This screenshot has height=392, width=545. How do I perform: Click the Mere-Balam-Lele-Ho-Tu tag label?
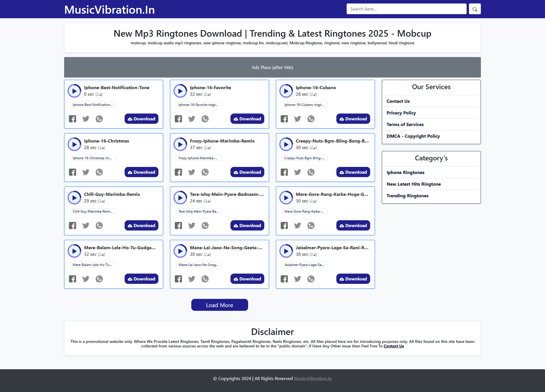click(92, 265)
